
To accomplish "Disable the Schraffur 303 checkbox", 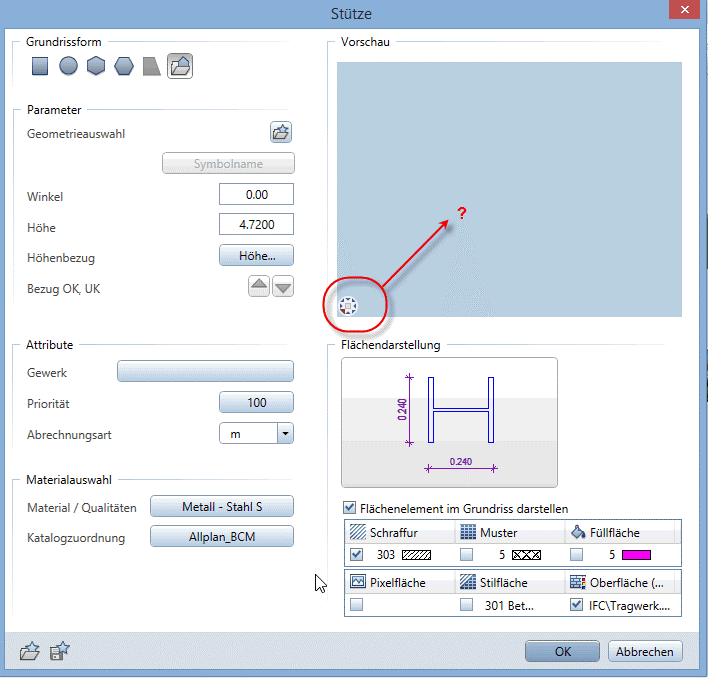I will pos(358,554).
